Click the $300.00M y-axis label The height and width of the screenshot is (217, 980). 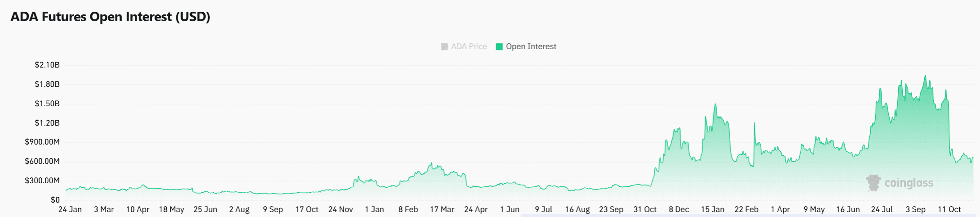click(x=42, y=181)
